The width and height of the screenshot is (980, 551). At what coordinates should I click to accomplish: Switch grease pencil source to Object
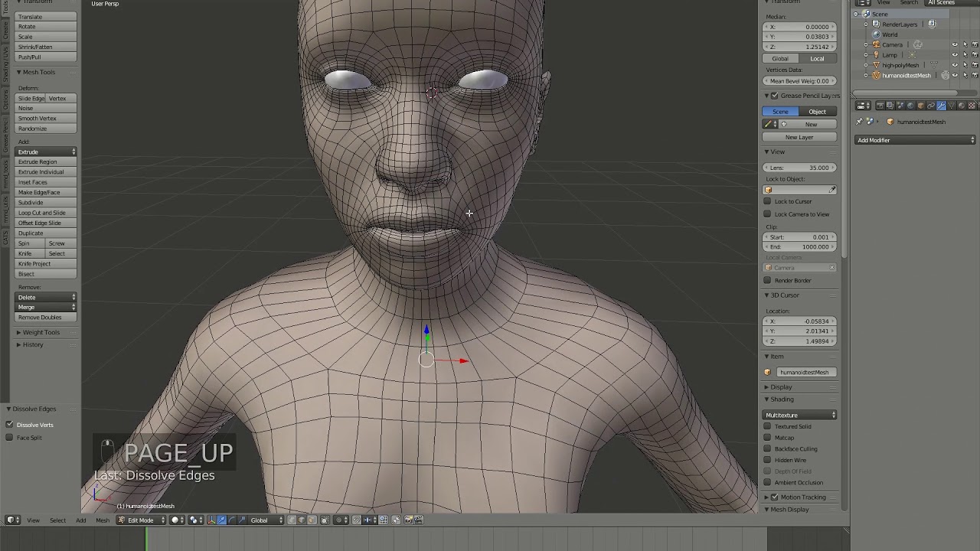click(817, 112)
